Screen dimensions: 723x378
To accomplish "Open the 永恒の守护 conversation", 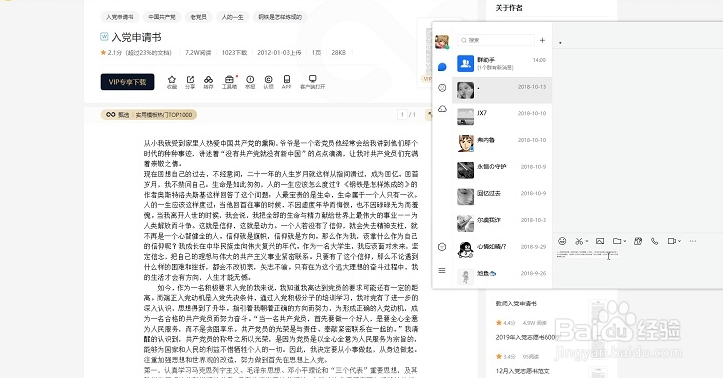I will 502,171.
